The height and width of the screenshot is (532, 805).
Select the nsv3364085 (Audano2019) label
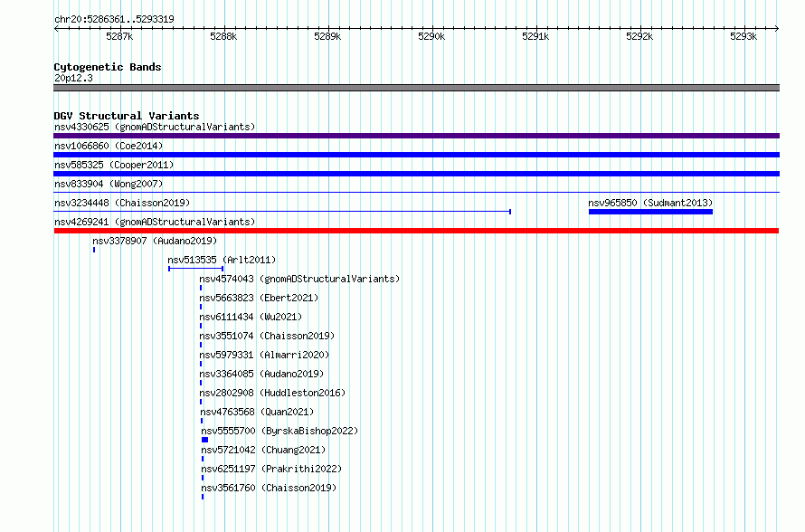pos(261,374)
